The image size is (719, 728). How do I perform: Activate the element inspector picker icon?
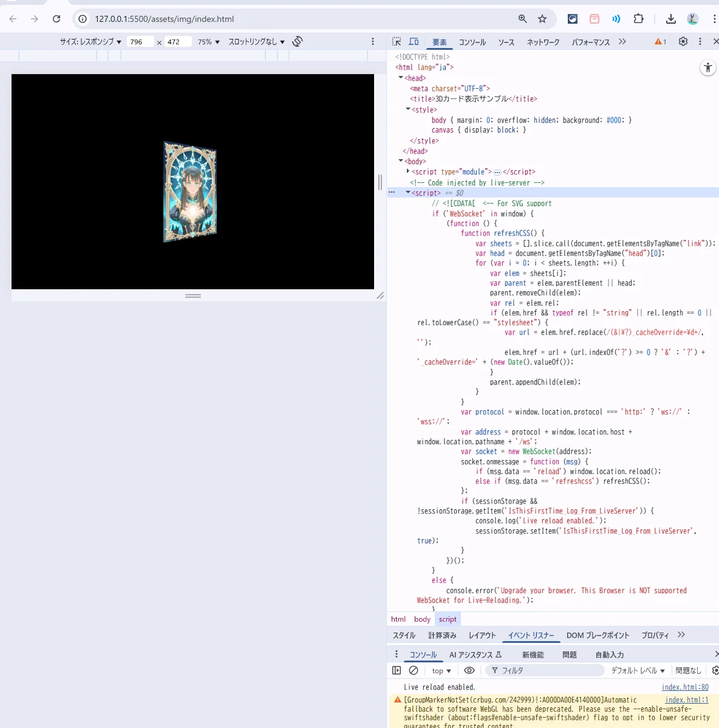[x=397, y=42]
